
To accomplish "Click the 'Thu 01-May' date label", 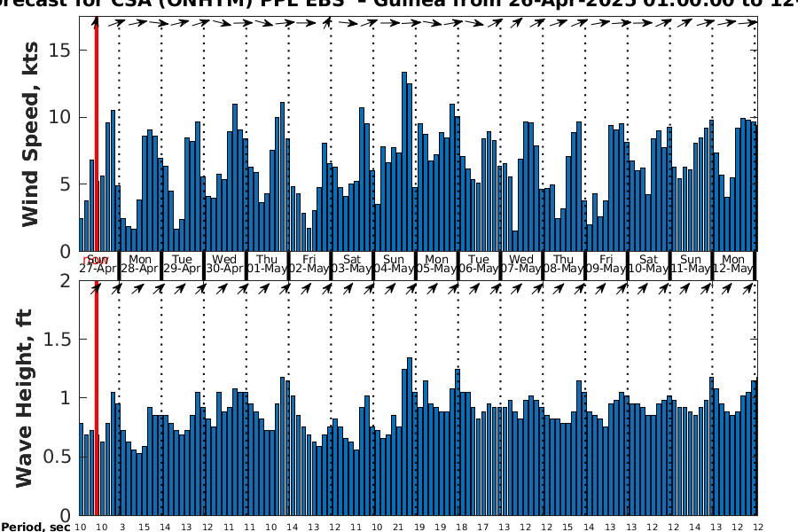I will pos(267,264).
